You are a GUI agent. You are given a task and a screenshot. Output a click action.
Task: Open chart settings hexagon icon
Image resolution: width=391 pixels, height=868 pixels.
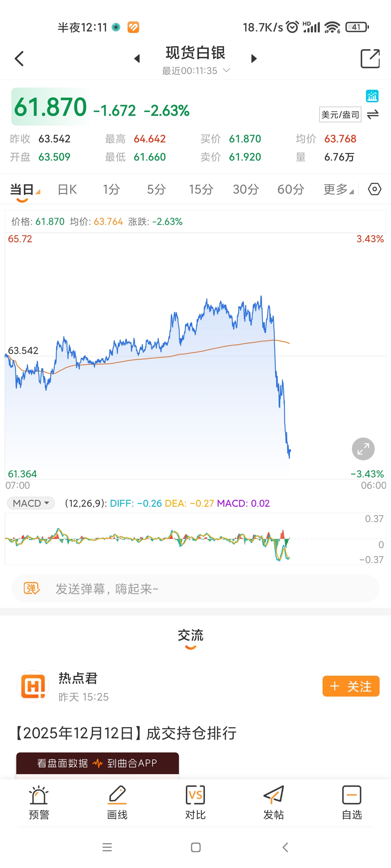coord(374,189)
